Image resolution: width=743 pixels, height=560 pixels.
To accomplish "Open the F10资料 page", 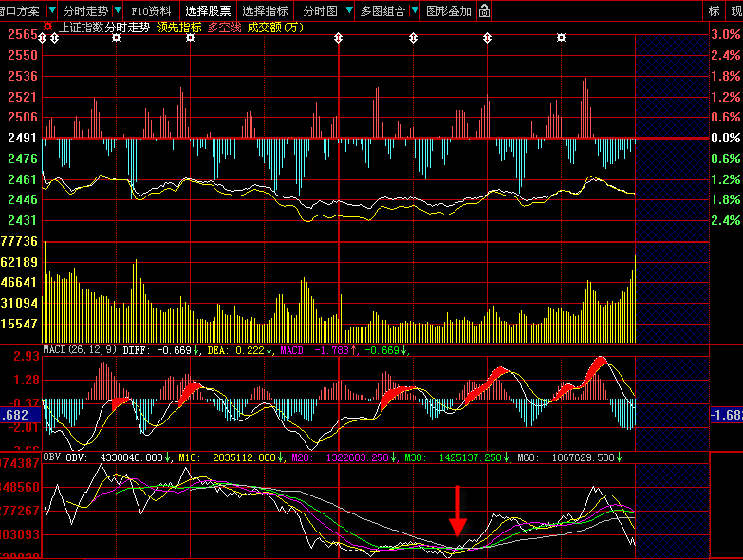I will [151, 10].
